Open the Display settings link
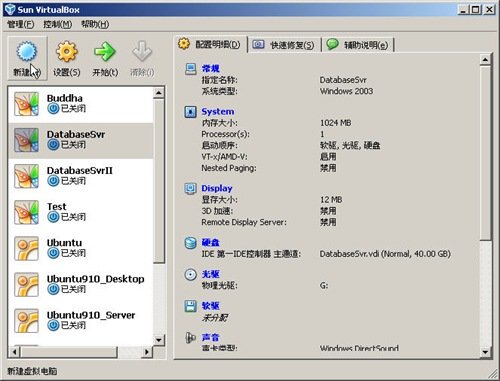Screen dimensions: 500x381 pos(217,188)
